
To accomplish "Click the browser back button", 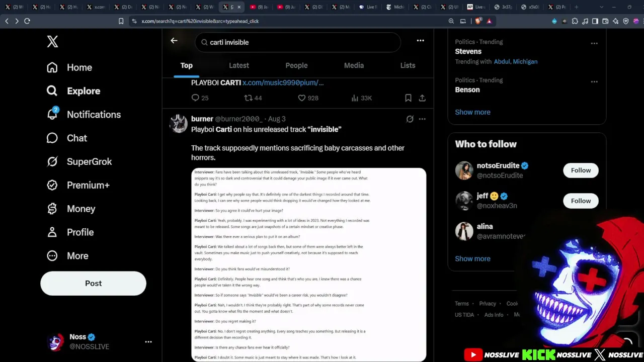I will [7, 21].
